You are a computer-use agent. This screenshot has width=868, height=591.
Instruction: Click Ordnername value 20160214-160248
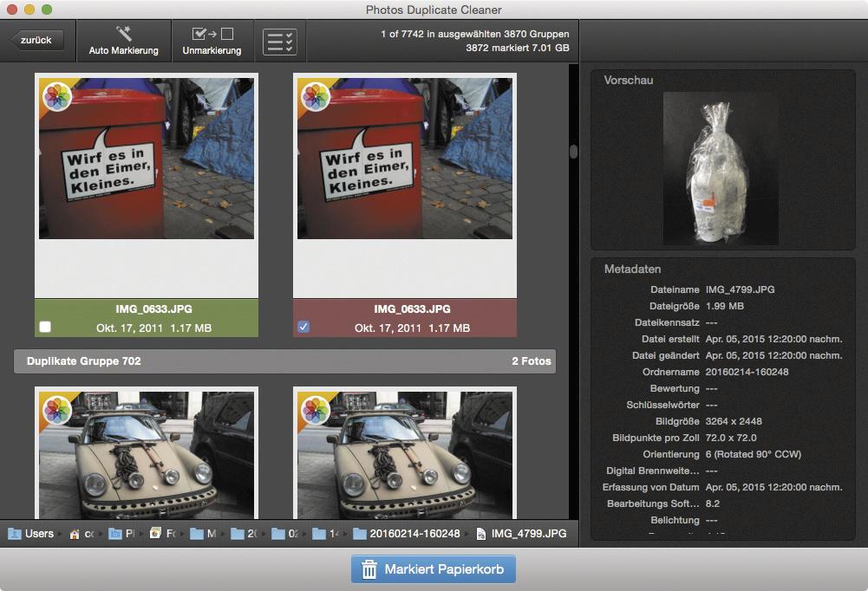point(747,372)
